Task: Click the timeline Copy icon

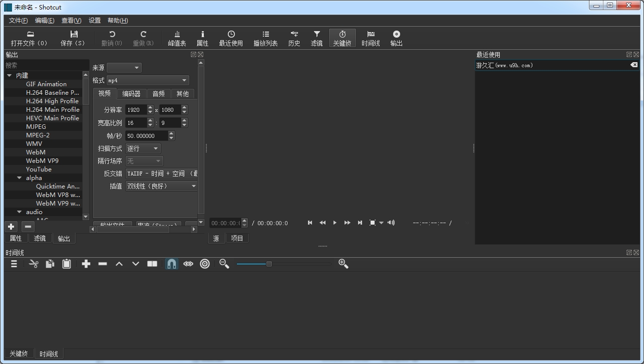Action: [x=50, y=264]
